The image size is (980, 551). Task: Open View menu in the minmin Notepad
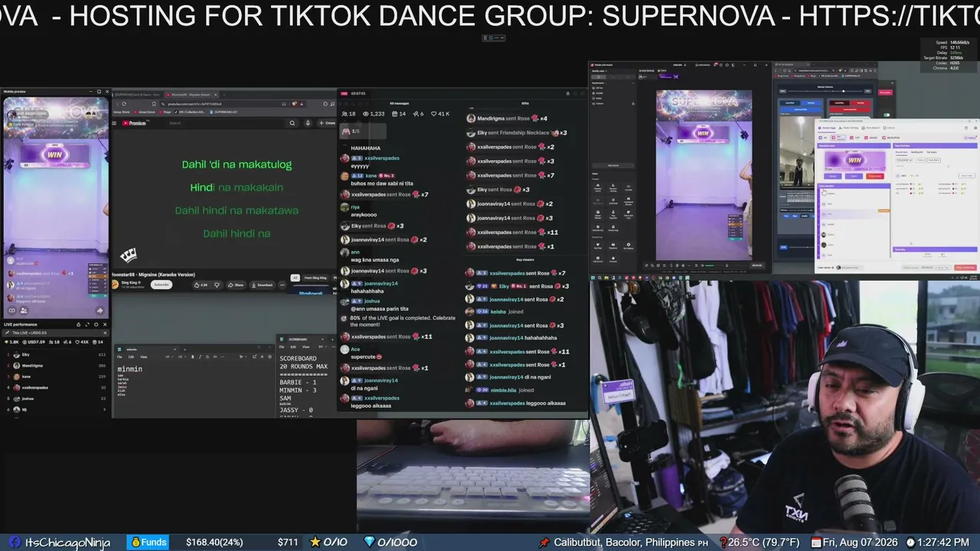tap(143, 357)
